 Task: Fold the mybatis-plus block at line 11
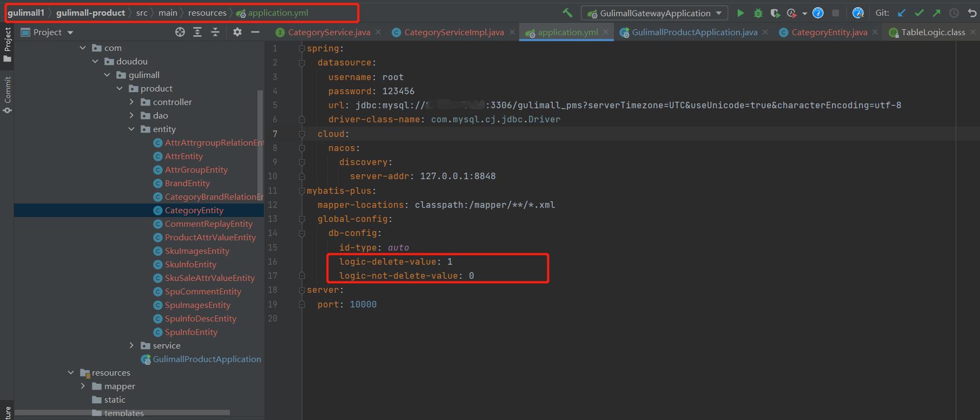coord(302,191)
